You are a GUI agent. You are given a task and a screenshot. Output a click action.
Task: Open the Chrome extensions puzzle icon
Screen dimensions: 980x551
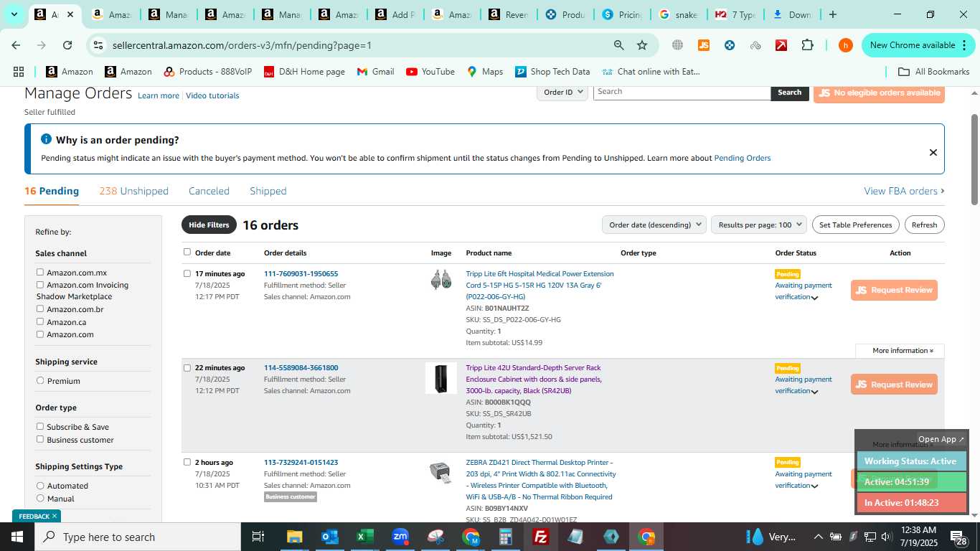(807, 45)
